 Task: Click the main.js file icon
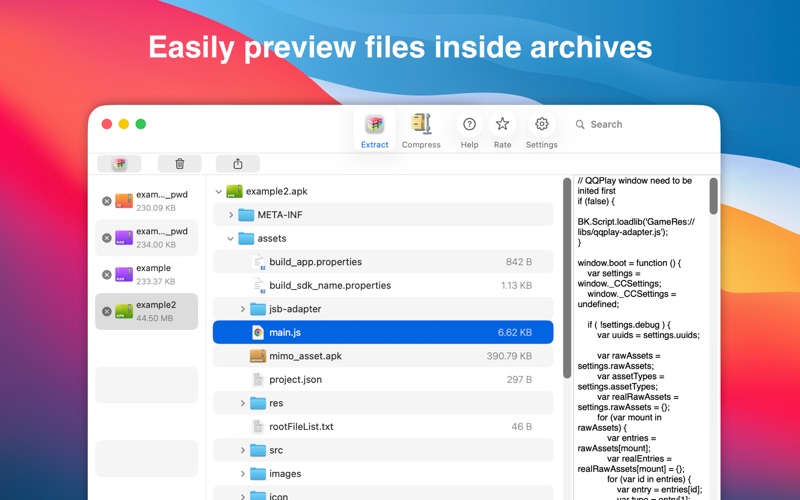[x=258, y=332]
